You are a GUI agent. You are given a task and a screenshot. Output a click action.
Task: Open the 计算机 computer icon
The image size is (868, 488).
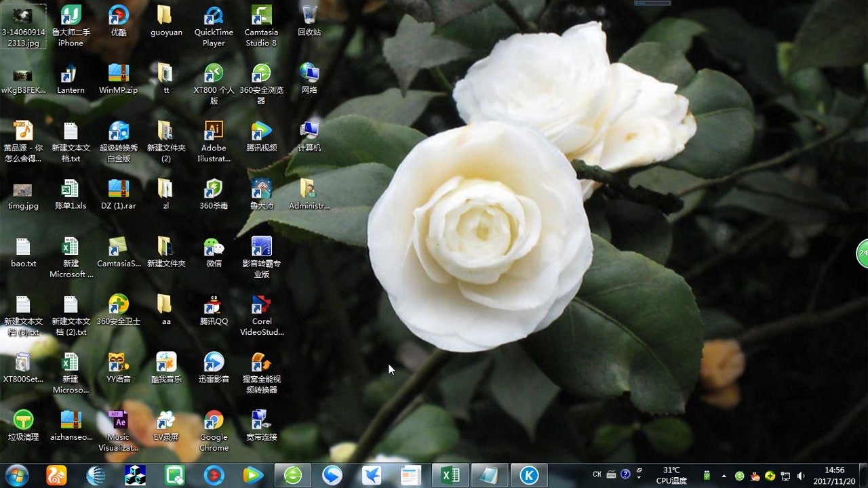click(309, 136)
